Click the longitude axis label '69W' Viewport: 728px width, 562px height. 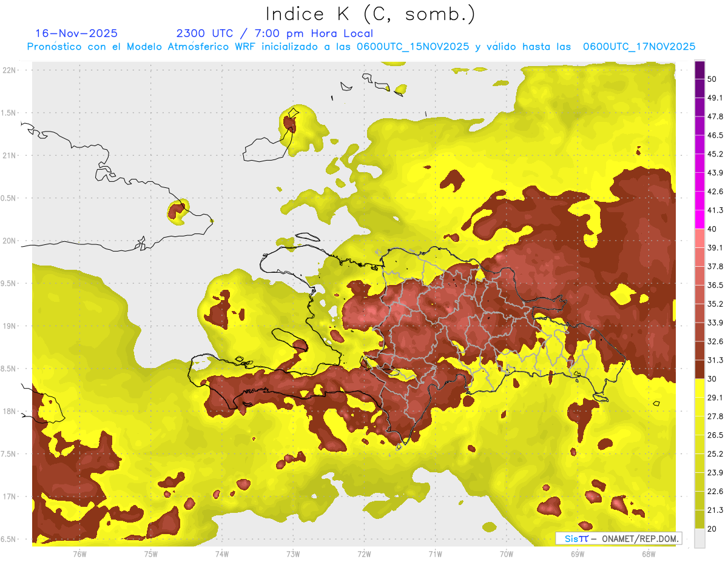coord(577,554)
